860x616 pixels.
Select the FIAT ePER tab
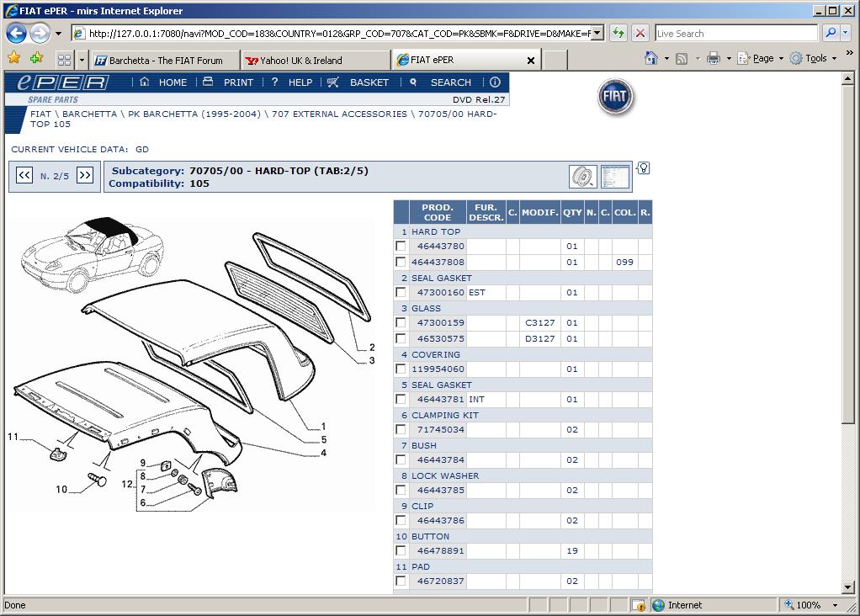pyautogui.click(x=466, y=60)
